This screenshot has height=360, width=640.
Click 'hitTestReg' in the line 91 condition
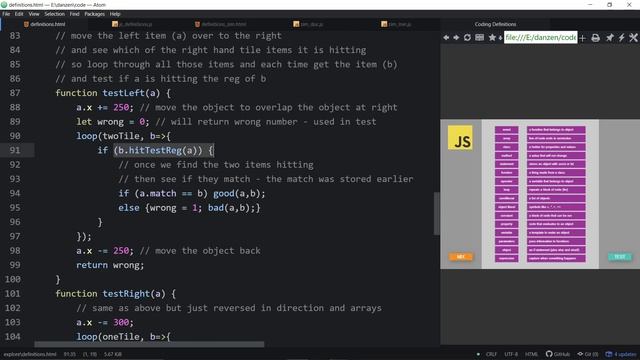click(x=155, y=150)
